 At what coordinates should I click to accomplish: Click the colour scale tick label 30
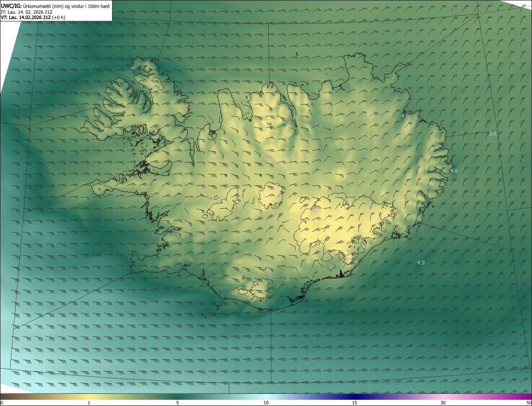click(x=443, y=403)
